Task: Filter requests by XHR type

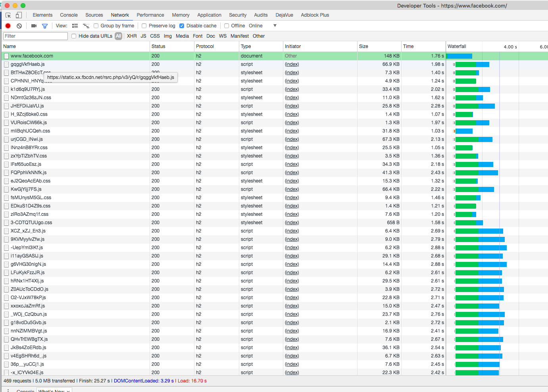Action: [132, 36]
